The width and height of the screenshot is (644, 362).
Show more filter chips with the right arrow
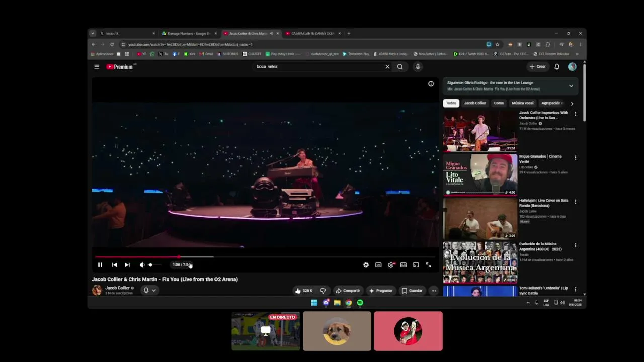(572, 103)
